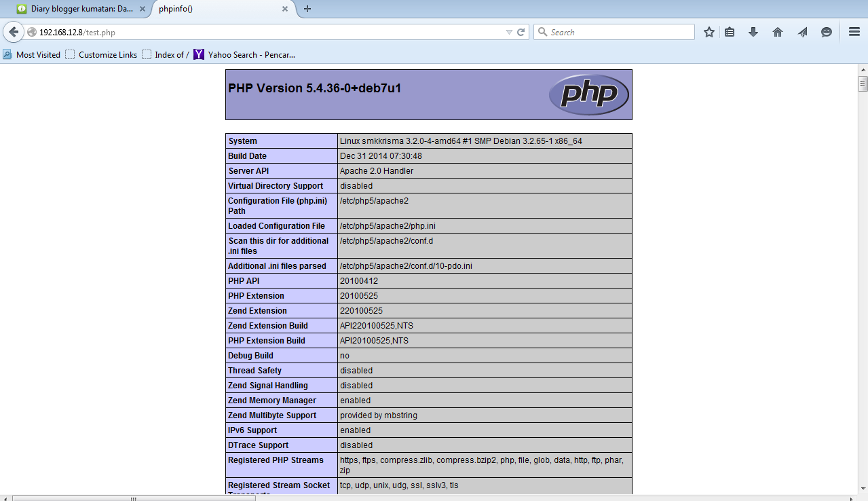
Task: Reload the test.php page
Action: (520, 31)
